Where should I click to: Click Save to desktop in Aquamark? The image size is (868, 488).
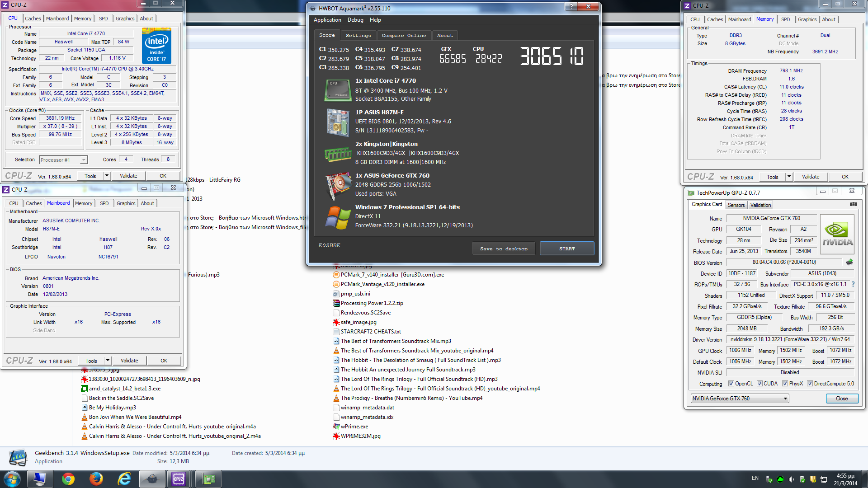[504, 249]
